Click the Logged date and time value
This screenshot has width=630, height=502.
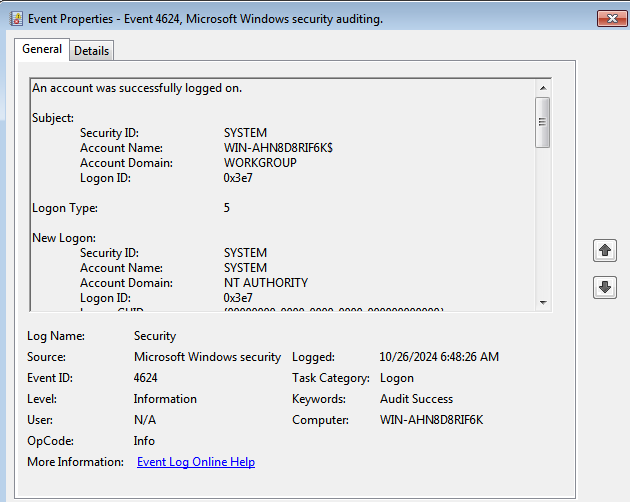(439, 357)
